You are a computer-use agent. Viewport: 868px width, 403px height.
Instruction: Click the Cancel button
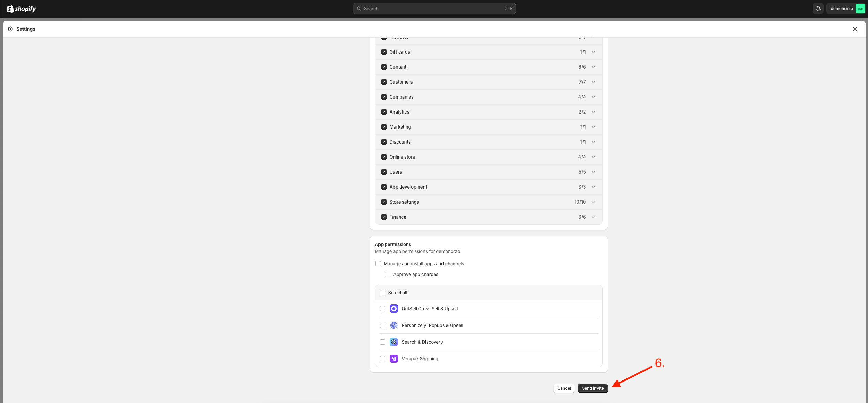(564, 388)
